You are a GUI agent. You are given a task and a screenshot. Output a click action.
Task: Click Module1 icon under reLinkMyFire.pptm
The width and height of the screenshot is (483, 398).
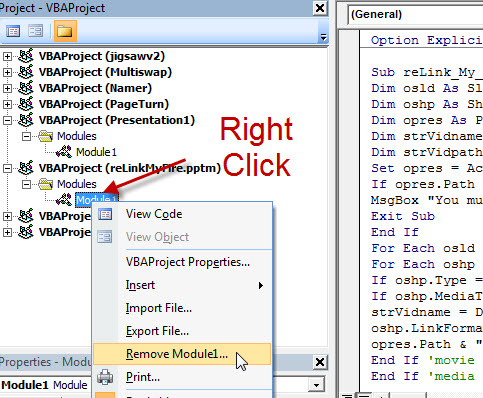pos(64,200)
